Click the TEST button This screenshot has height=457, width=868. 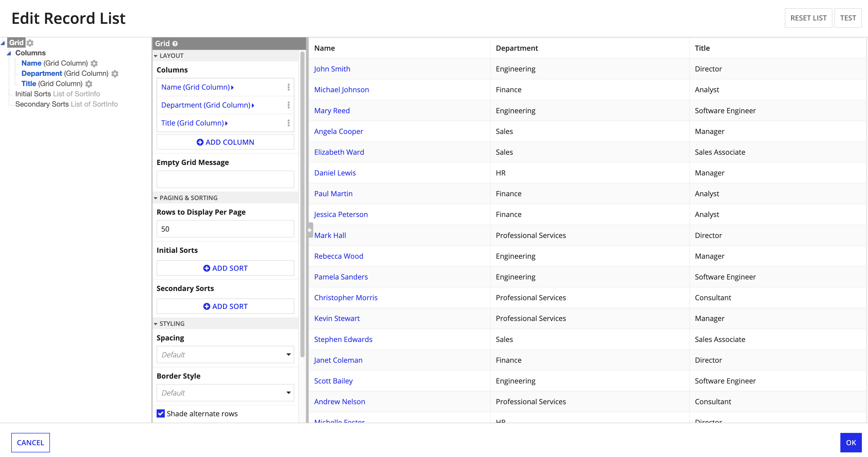(x=848, y=18)
